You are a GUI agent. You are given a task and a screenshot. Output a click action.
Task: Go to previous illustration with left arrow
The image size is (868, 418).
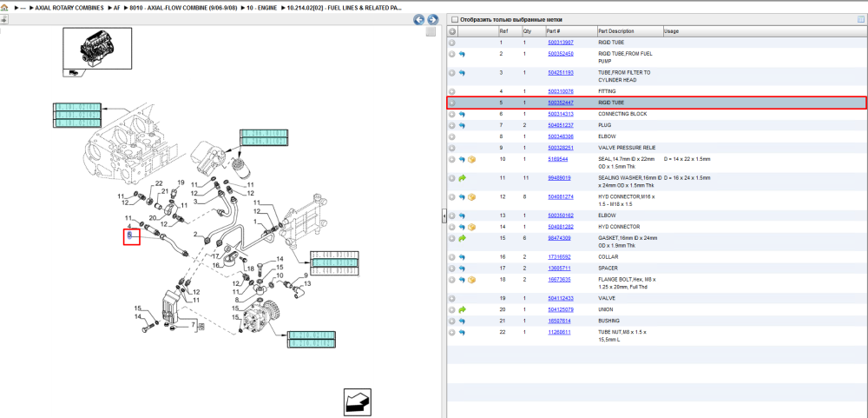point(419,19)
